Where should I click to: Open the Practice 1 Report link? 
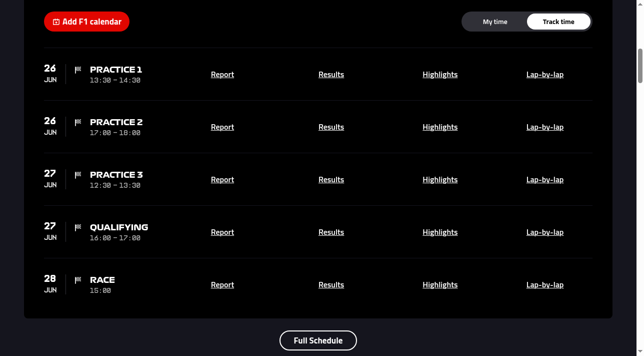[222, 75]
